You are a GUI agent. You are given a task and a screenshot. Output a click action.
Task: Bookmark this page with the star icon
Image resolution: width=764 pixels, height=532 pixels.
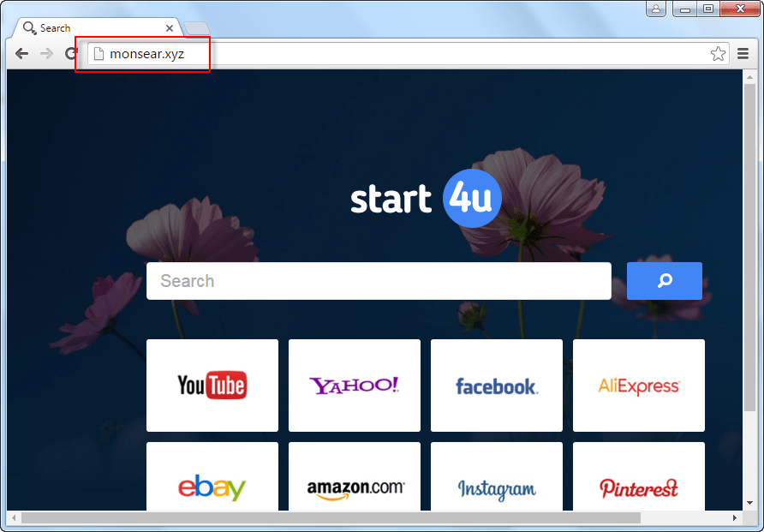click(718, 54)
